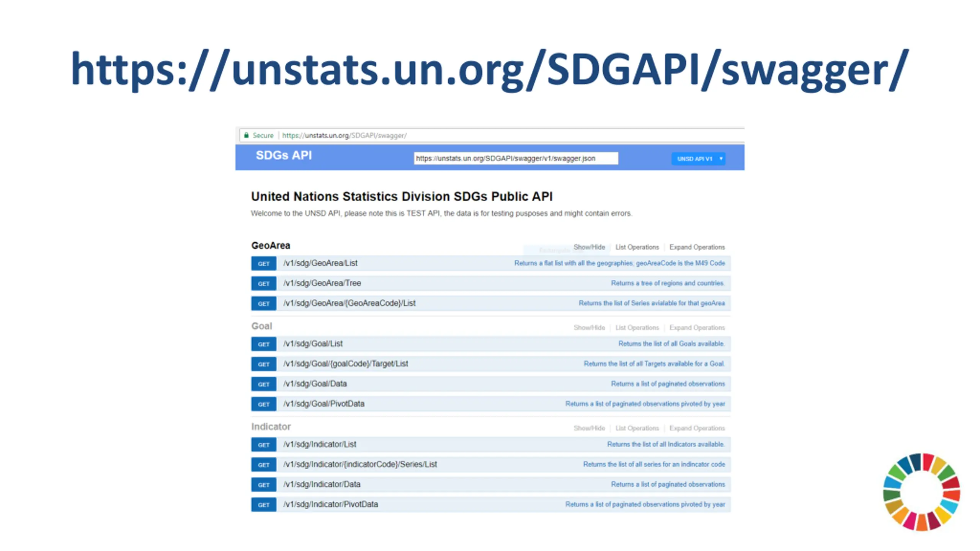
Task: Click the browser address bar URL
Action: pos(344,135)
